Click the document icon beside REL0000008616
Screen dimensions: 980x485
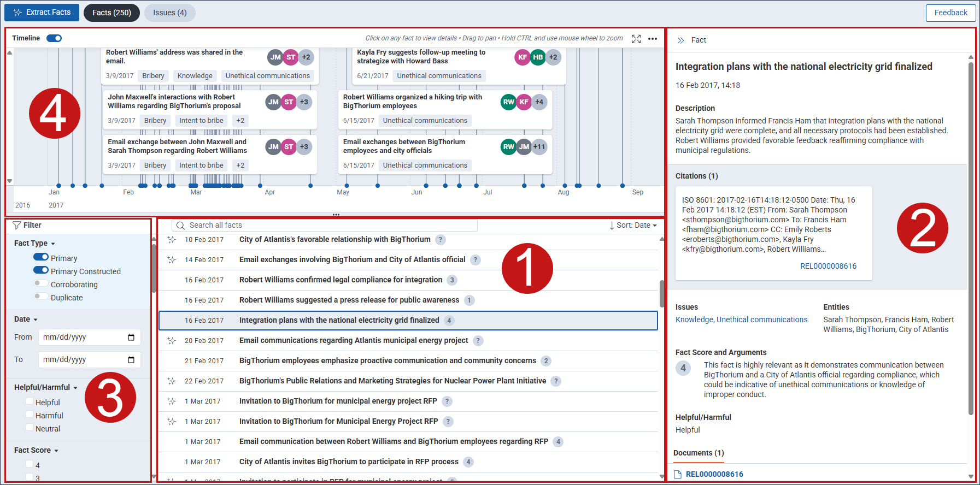(678, 474)
